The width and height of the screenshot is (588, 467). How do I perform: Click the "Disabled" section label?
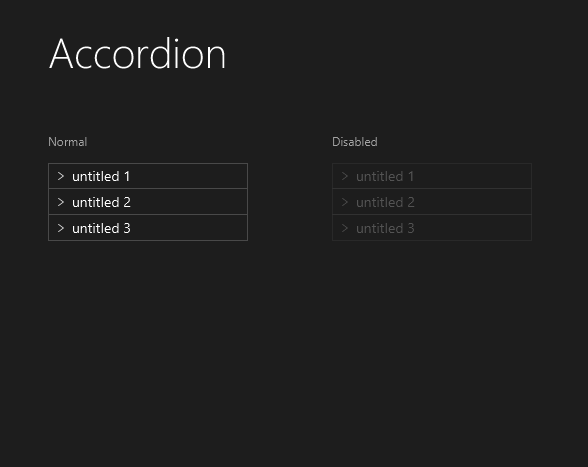(355, 142)
